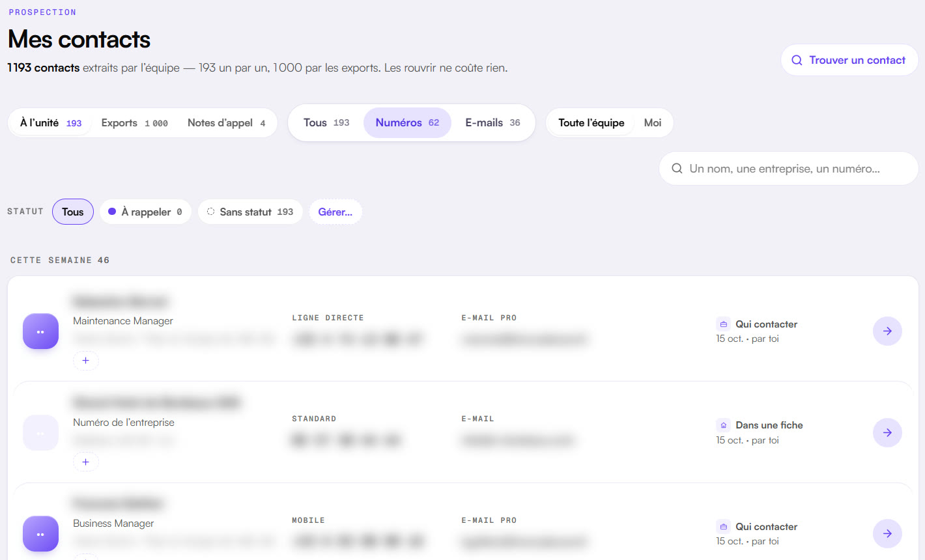The image size is (925, 560).
Task: Click the icon beside Dans une fiche
Action: (723, 425)
